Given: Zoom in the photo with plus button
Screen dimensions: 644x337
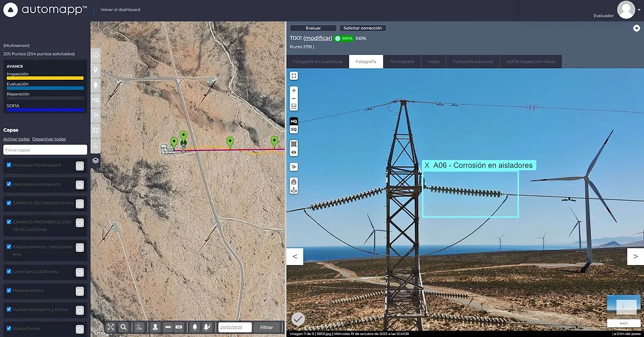Looking at the screenshot, I should [294, 91].
